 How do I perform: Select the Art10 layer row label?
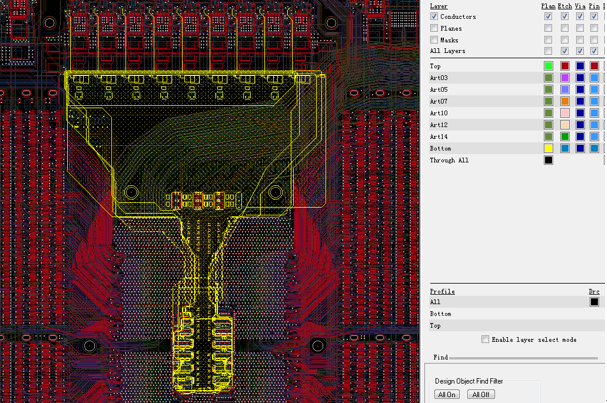(439, 113)
